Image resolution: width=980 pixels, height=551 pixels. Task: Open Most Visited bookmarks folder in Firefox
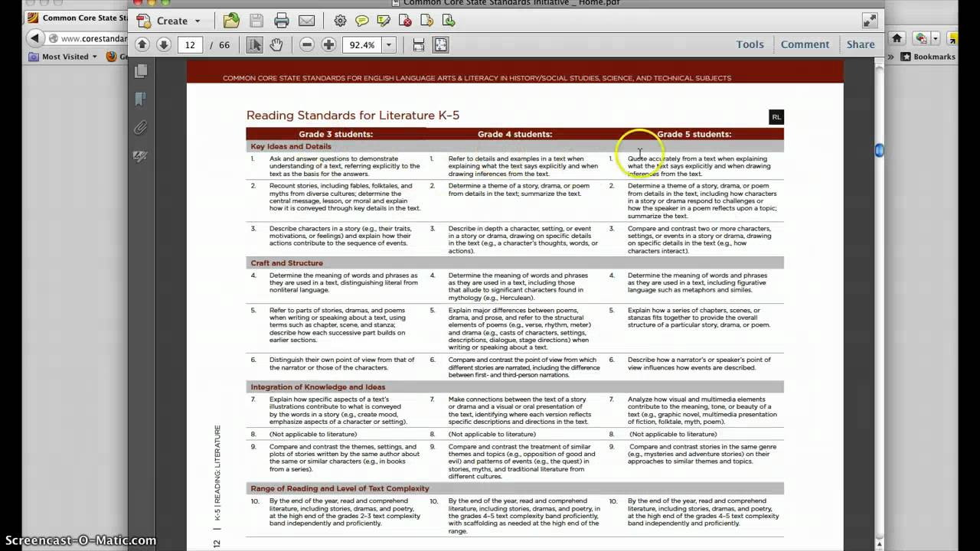(x=64, y=57)
